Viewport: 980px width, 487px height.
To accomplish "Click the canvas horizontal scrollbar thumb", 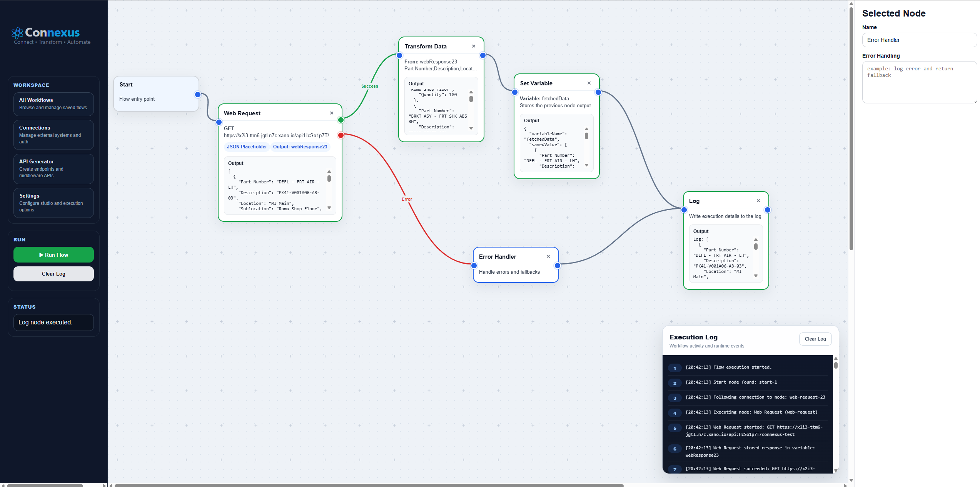I will point(369,485).
